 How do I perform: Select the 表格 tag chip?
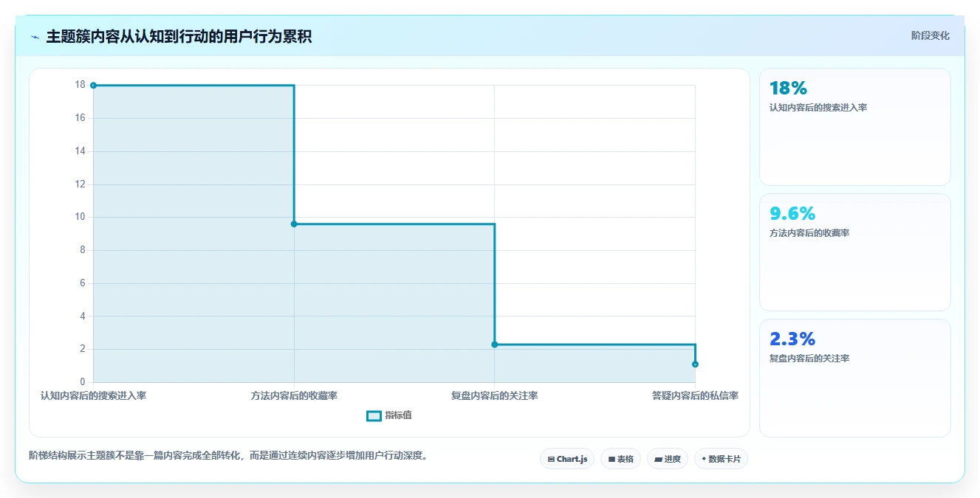click(x=620, y=459)
